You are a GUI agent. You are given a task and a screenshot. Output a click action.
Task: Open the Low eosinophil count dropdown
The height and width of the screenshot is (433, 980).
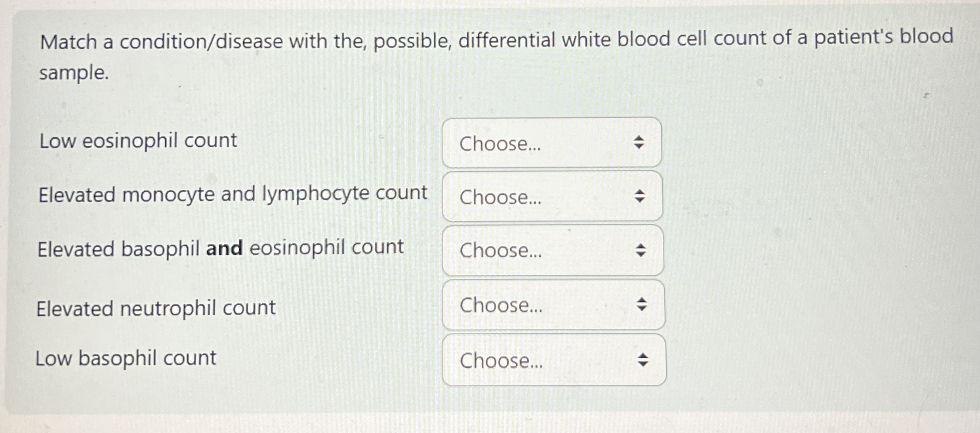551,143
